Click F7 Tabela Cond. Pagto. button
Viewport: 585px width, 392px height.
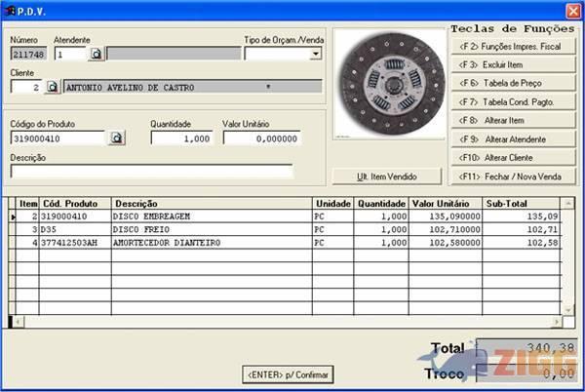(512, 101)
